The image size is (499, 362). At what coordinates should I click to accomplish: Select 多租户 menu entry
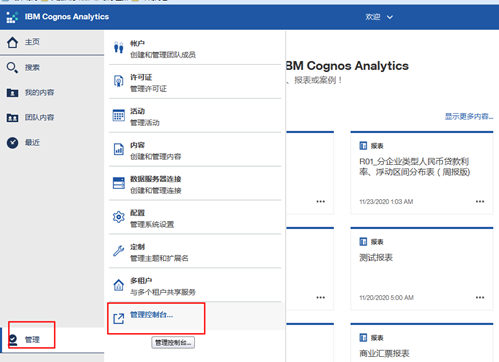[x=195, y=285]
